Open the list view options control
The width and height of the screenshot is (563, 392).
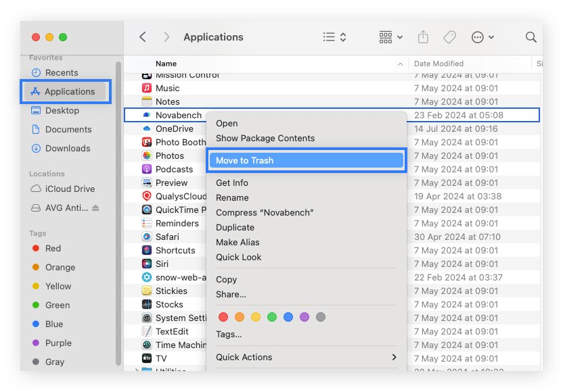coord(335,37)
